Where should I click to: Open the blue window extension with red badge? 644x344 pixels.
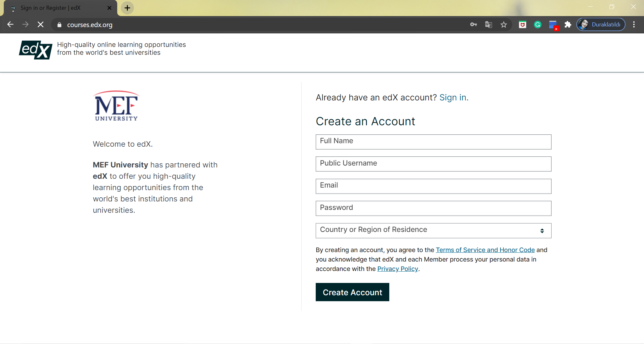[553, 25]
